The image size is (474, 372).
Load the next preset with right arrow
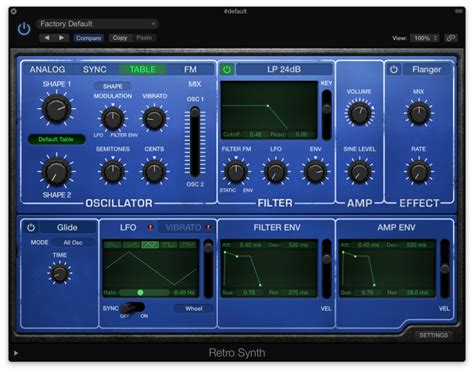coord(61,38)
